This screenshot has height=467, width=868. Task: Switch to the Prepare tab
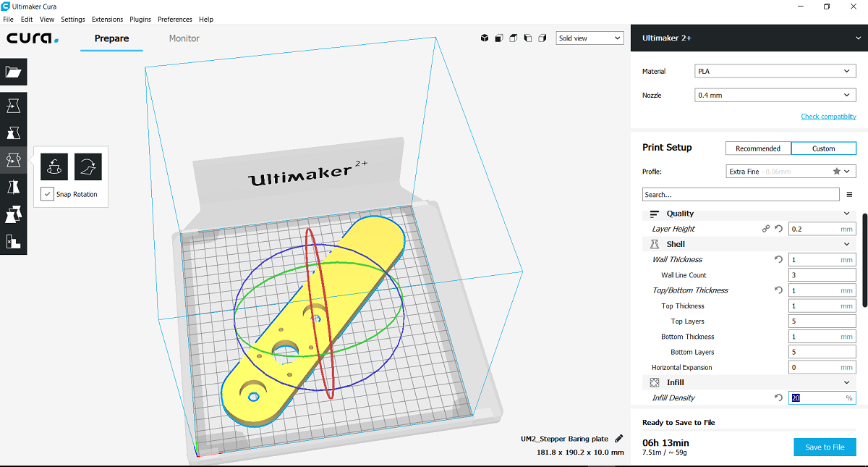coord(112,38)
